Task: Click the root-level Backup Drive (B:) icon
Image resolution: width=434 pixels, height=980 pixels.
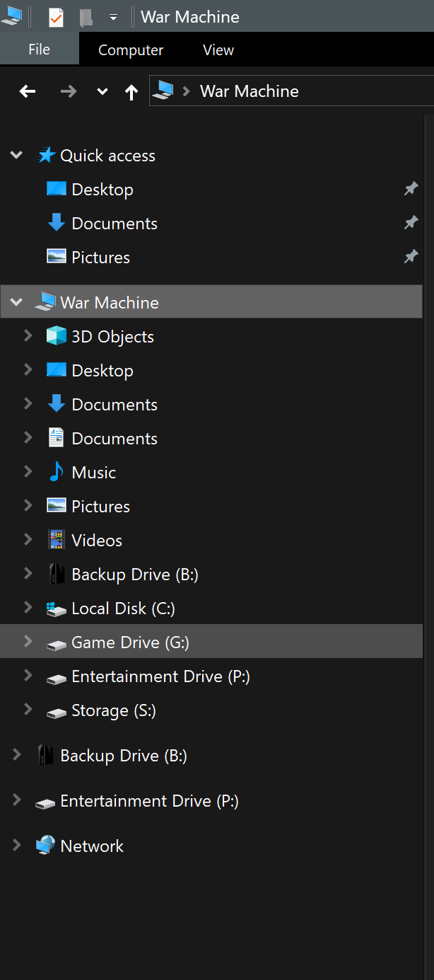Action: 45,755
